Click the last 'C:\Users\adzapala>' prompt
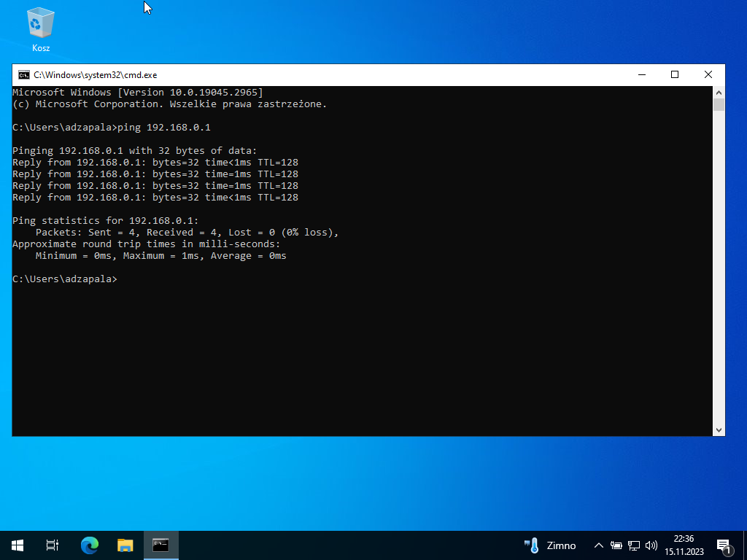The image size is (747, 560). point(64,279)
